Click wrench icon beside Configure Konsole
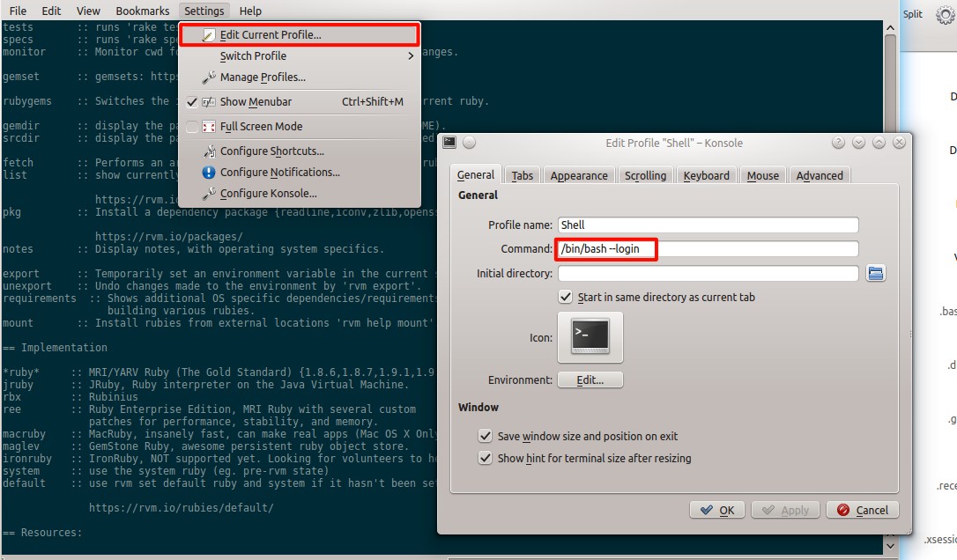Screen dimensions: 957x560 [x=209, y=194]
